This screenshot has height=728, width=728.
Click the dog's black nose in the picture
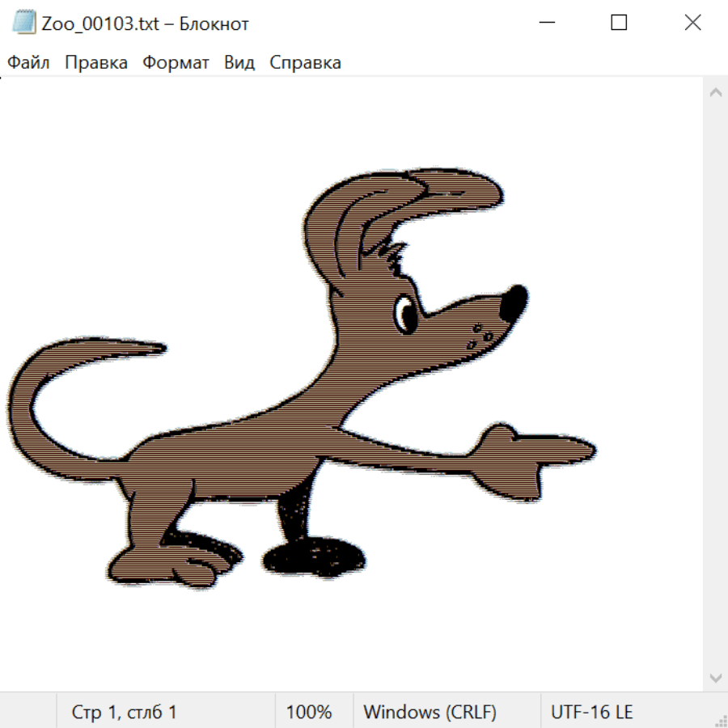(513, 305)
